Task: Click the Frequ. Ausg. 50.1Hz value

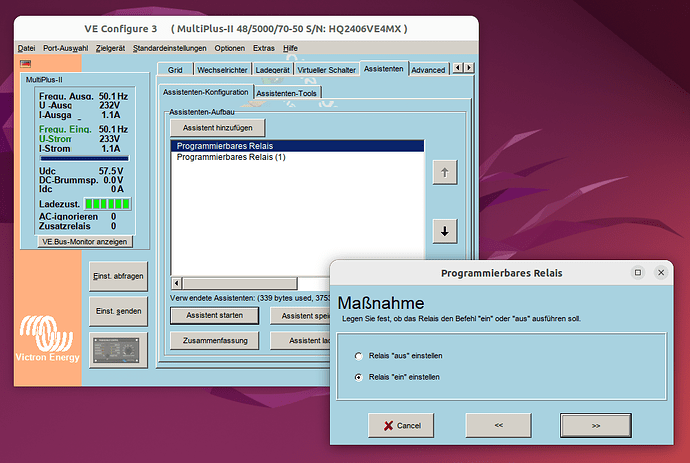Action: click(x=113, y=96)
